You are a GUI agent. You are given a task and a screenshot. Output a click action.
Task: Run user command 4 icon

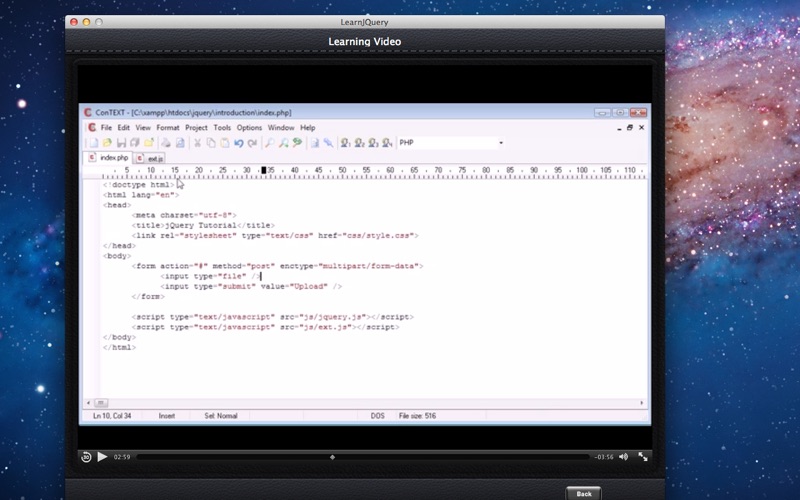tap(387, 143)
